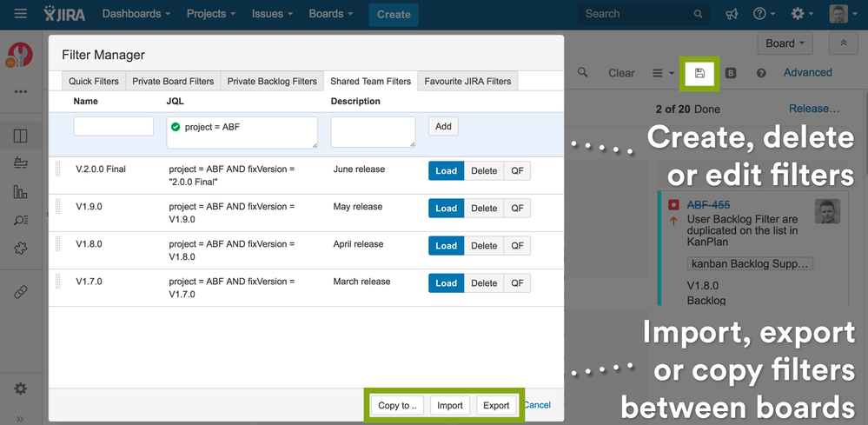Open the board view icon in sidebar
The height and width of the screenshot is (425, 868).
tap(21, 136)
